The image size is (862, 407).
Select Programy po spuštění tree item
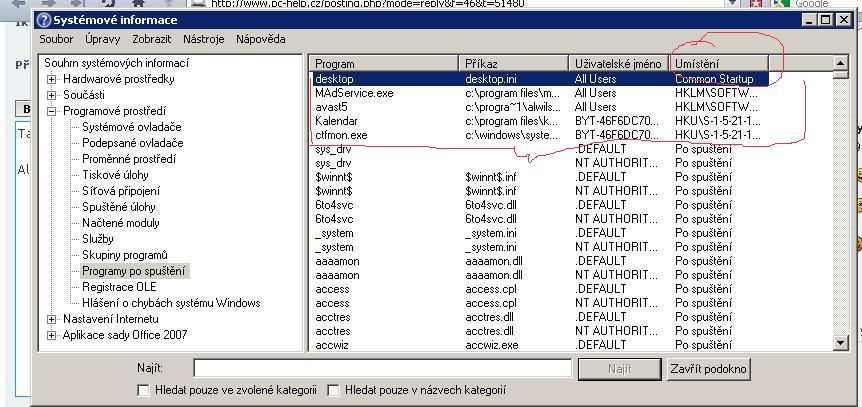pos(135,271)
